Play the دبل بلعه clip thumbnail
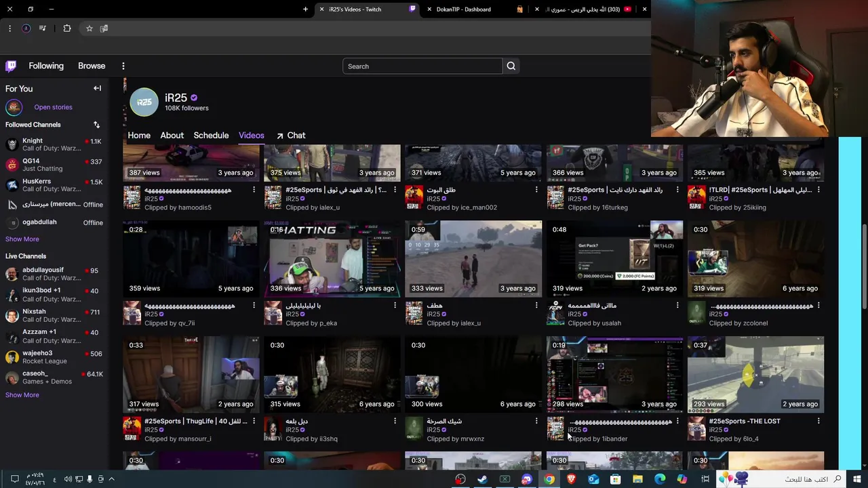868x488 pixels. pyautogui.click(x=332, y=374)
